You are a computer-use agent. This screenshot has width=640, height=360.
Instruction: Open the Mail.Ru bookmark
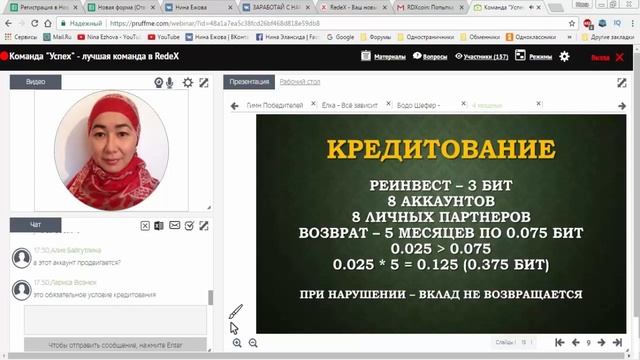[x=58, y=37]
